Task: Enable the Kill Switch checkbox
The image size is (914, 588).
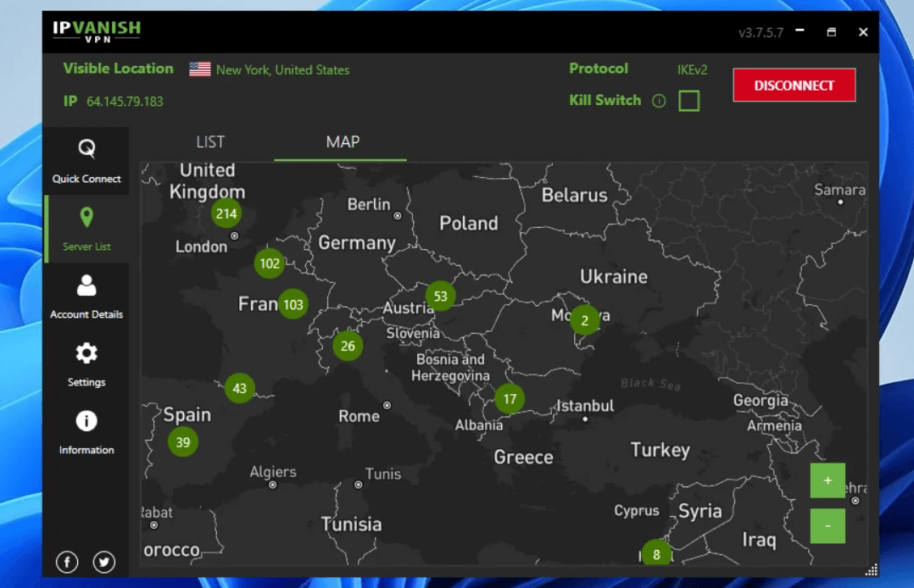Action: 689,101
